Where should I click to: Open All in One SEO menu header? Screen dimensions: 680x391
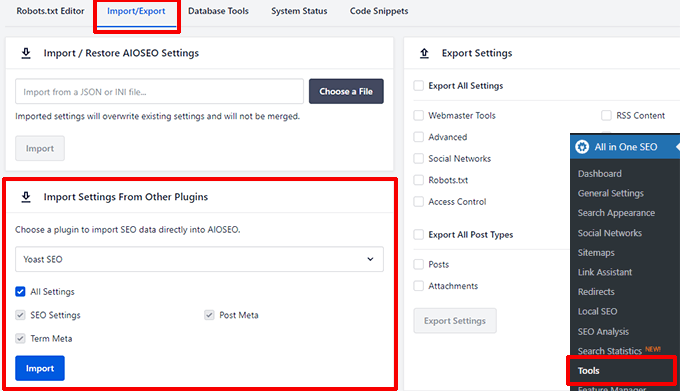tap(625, 147)
